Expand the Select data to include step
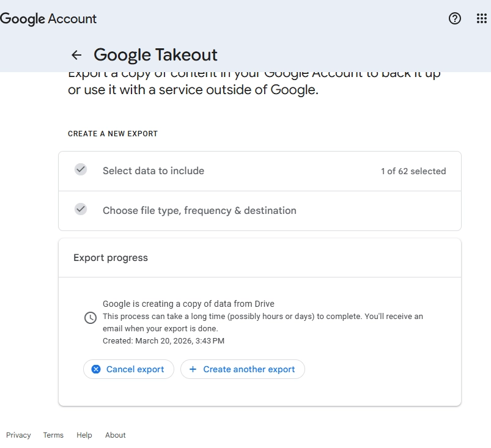 pyautogui.click(x=153, y=171)
